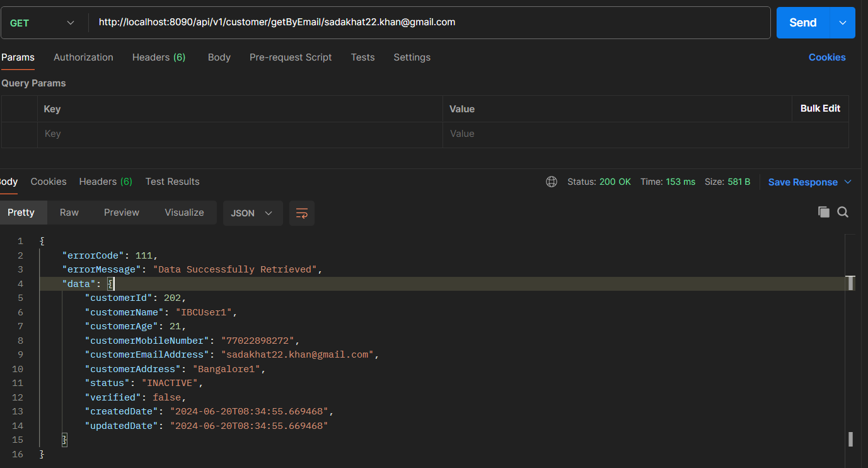Click the wrap lines icon
Viewport: 868px width, 468px height.
301,213
